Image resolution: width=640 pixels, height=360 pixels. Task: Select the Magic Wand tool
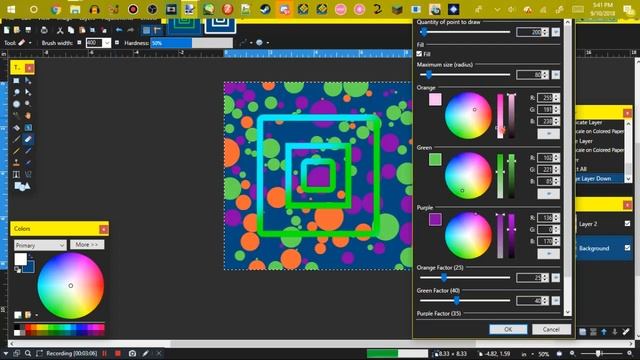[16, 116]
